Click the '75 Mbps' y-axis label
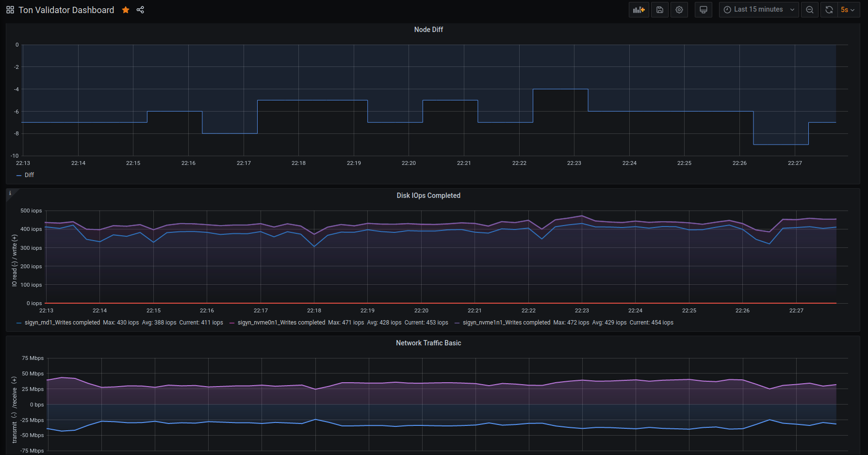The width and height of the screenshot is (868, 455). point(33,358)
